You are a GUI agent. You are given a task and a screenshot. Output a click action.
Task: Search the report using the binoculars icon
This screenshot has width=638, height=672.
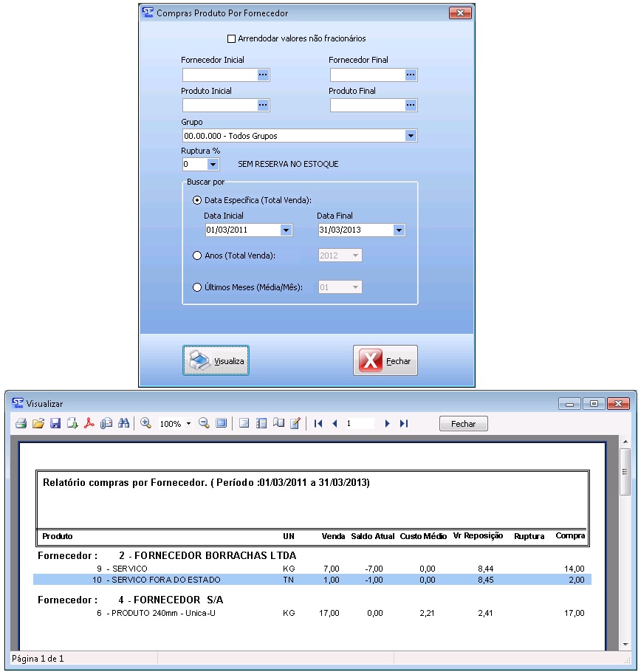click(x=123, y=424)
